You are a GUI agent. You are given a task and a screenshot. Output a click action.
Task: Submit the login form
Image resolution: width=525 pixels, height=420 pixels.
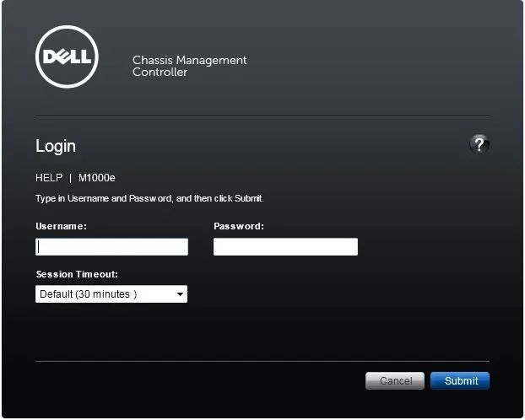click(460, 381)
